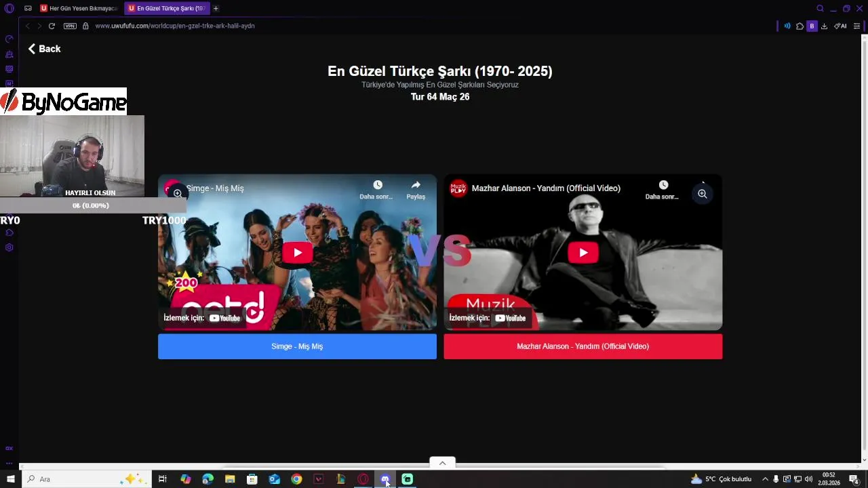Add Mazhar Alanson video to Watch later
This screenshot has height=488, width=868.
[x=663, y=190]
